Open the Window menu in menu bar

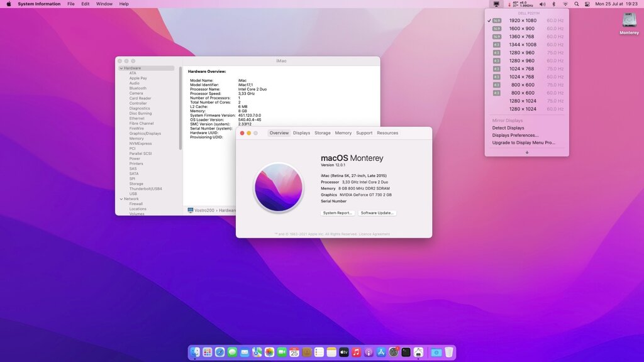pyautogui.click(x=104, y=4)
